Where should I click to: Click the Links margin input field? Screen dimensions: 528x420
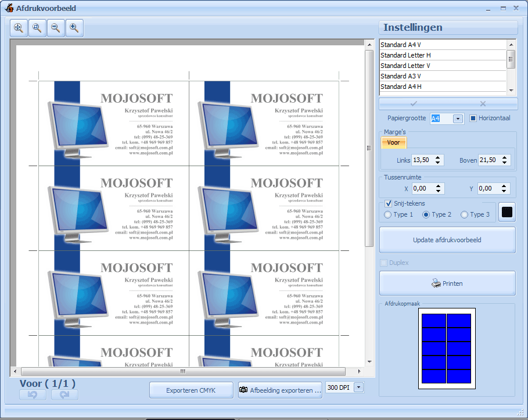(x=423, y=160)
